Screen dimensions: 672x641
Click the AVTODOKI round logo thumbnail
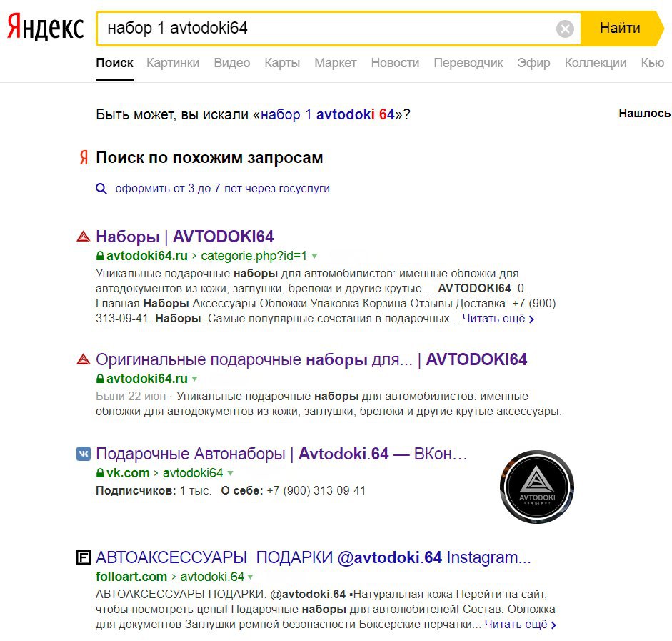[537, 487]
